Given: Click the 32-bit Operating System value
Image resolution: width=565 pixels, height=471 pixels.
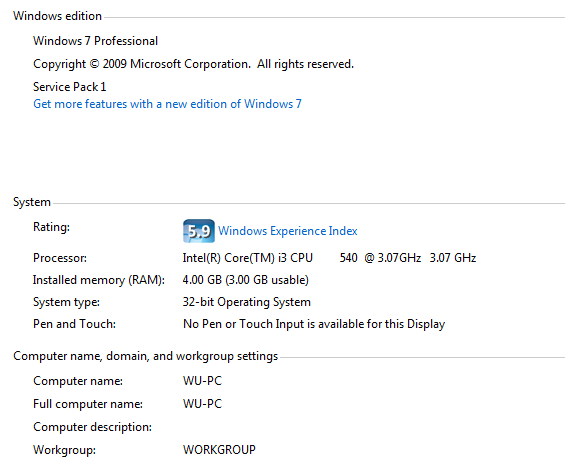Looking at the screenshot, I should pyautogui.click(x=246, y=302).
